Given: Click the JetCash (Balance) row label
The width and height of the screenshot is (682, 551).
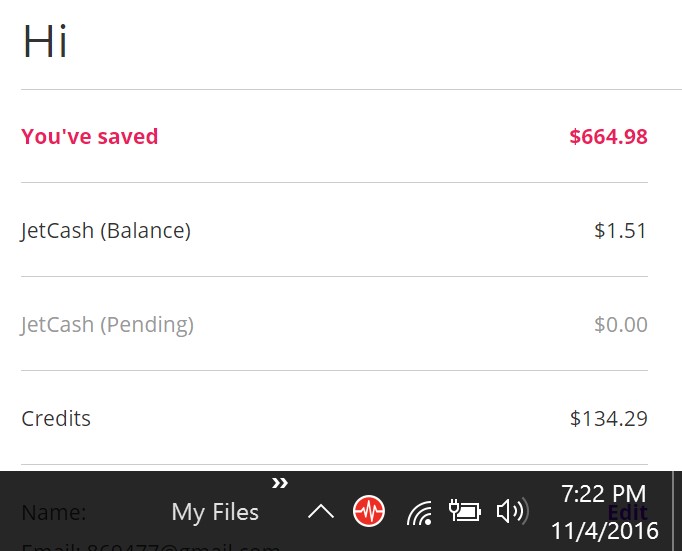Looking at the screenshot, I should point(105,231).
